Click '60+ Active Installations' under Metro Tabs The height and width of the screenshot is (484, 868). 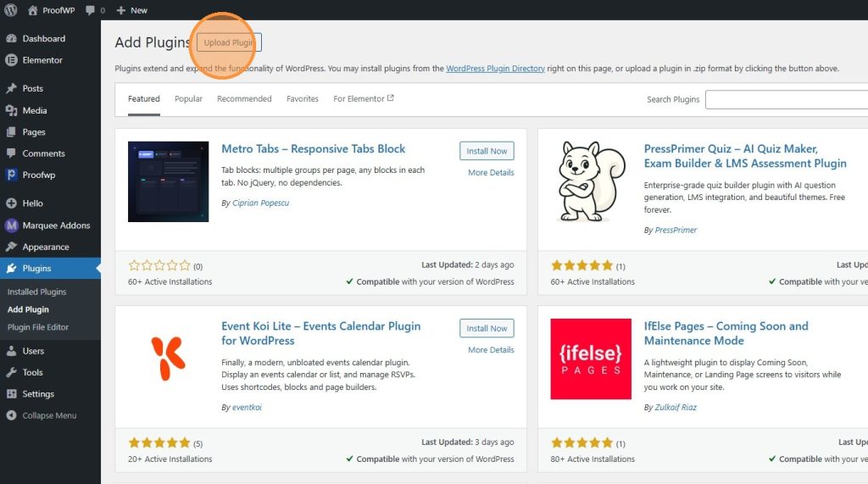170,281
